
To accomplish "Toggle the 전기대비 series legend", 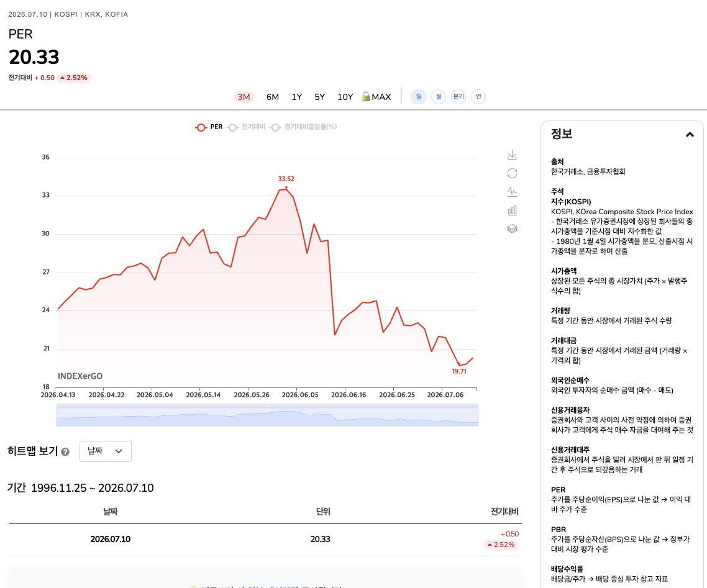I will [x=247, y=127].
